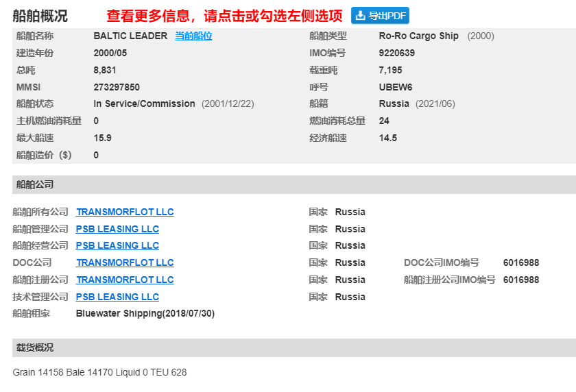Screen dimensions: 576x392
Task: Click Russia in the 船舶所有公司 row
Action: (350, 212)
